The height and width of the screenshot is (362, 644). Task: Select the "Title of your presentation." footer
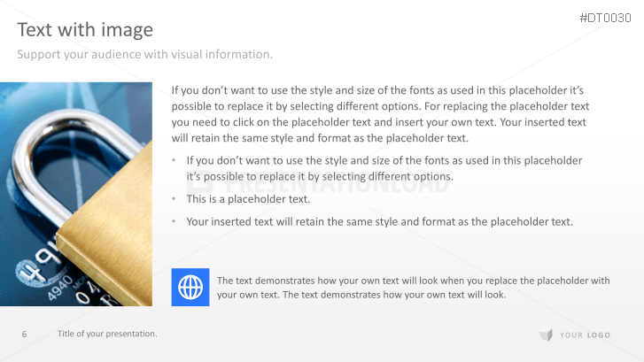click(107, 334)
